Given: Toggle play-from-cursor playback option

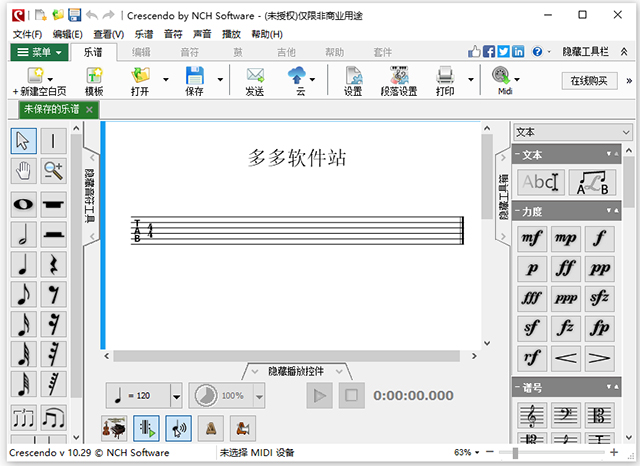Looking at the screenshot, I should [146, 428].
